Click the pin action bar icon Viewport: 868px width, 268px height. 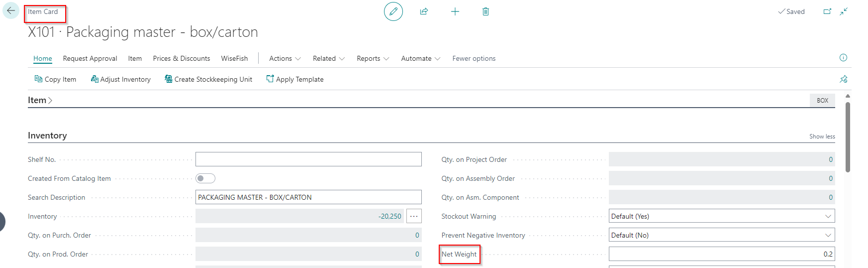point(843,79)
